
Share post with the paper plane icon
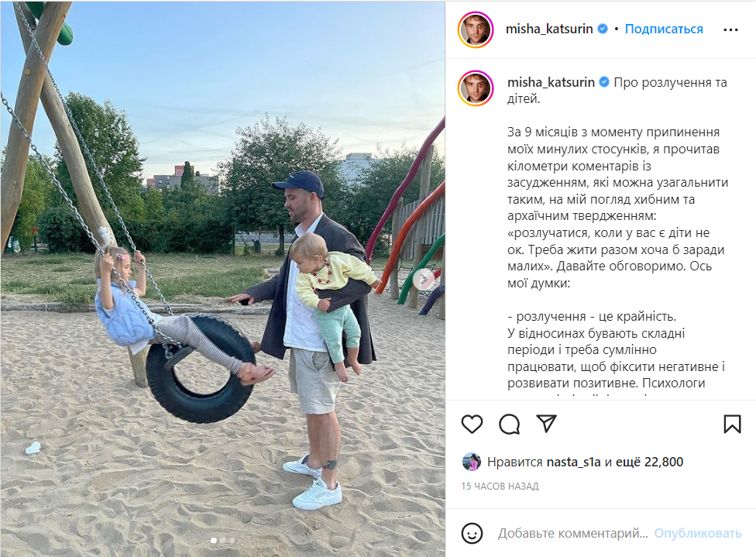[546, 424]
